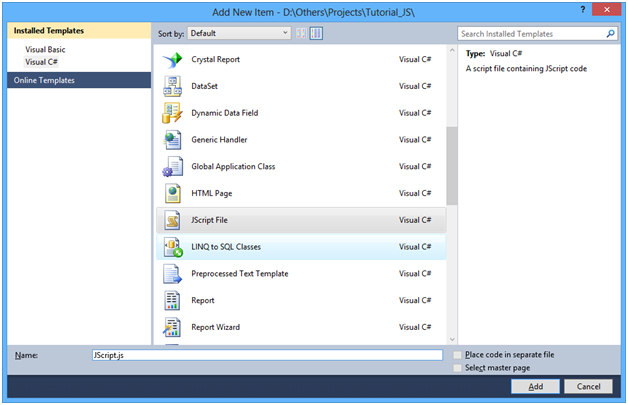Click the Add button

[535, 387]
